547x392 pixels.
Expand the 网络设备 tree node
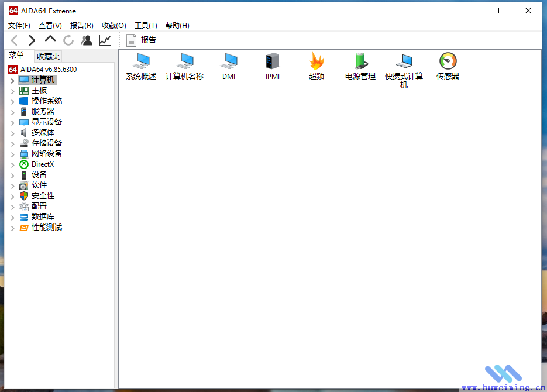click(x=12, y=154)
